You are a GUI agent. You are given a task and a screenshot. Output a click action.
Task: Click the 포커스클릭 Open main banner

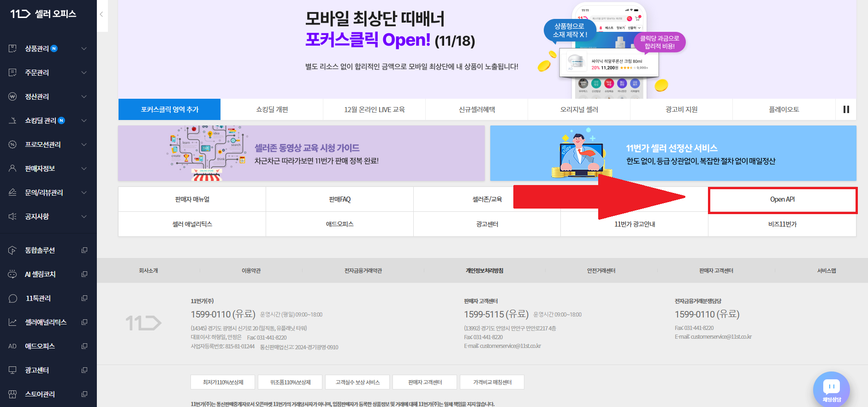487,49
